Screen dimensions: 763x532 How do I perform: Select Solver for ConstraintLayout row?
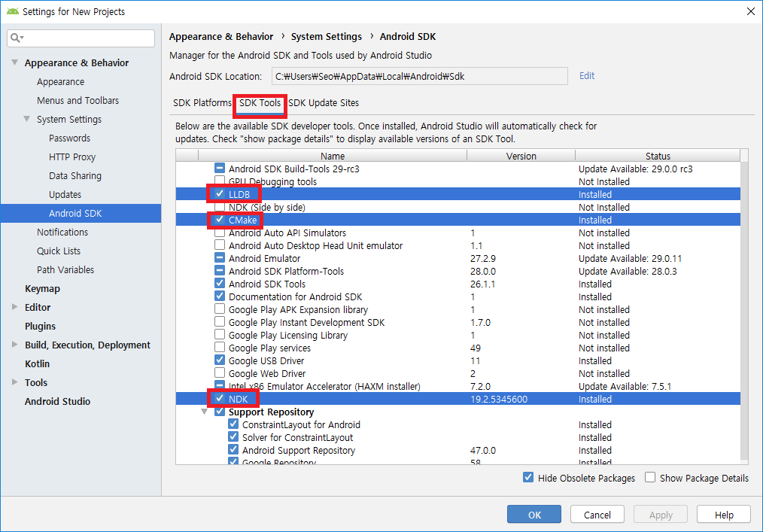pos(458,437)
